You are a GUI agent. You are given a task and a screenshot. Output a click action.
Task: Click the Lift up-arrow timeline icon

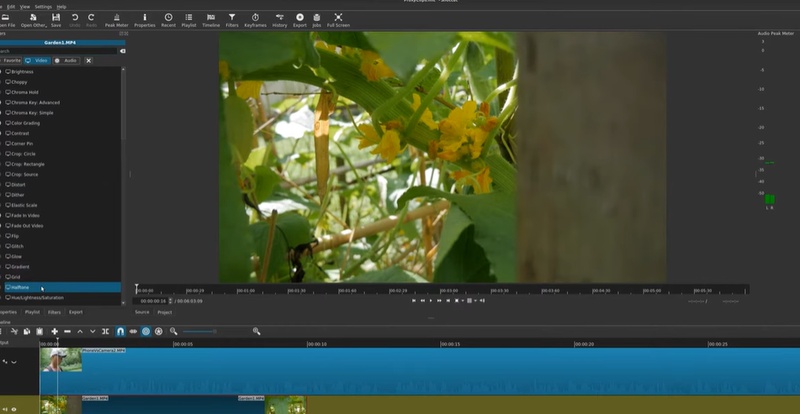point(80,331)
